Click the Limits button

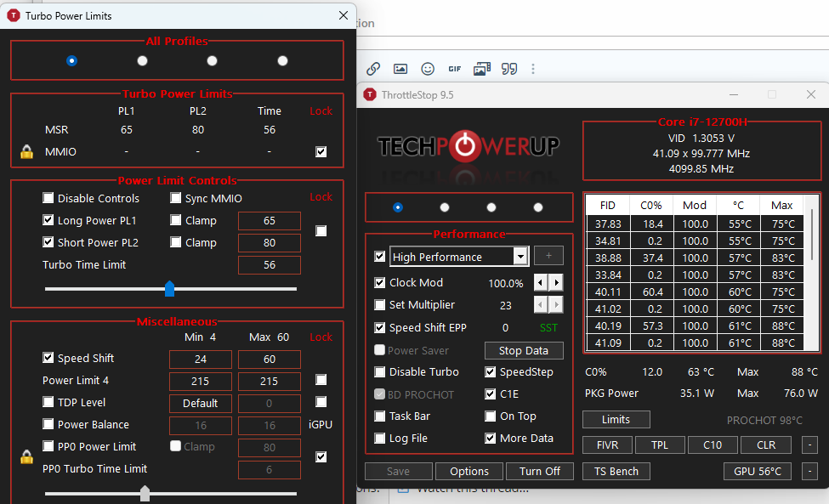click(x=616, y=420)
